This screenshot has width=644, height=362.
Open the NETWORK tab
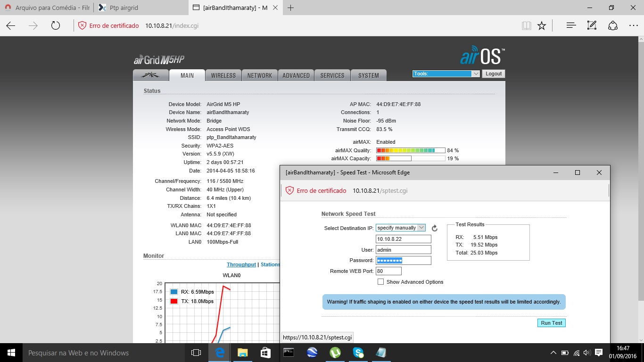coord(260,75)
